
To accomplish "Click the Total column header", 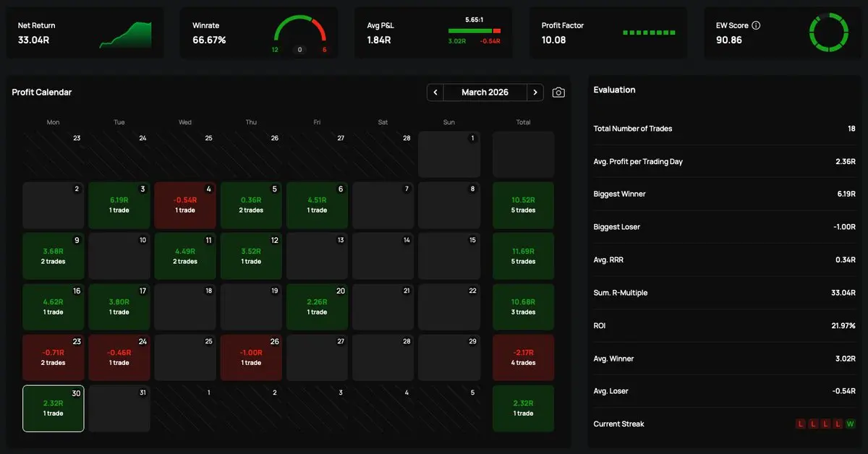I will (523, 122).
